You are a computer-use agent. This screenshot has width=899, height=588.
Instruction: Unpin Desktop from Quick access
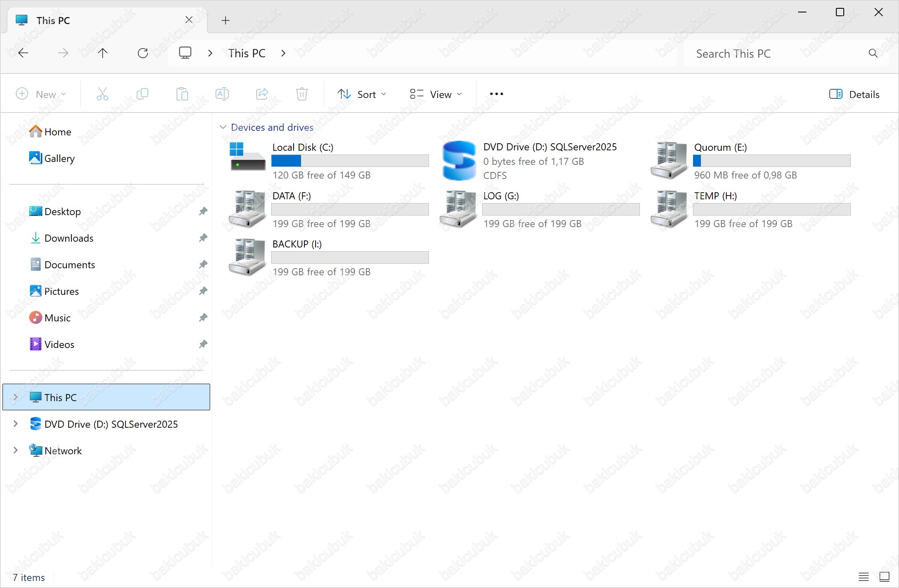[203, 212]
